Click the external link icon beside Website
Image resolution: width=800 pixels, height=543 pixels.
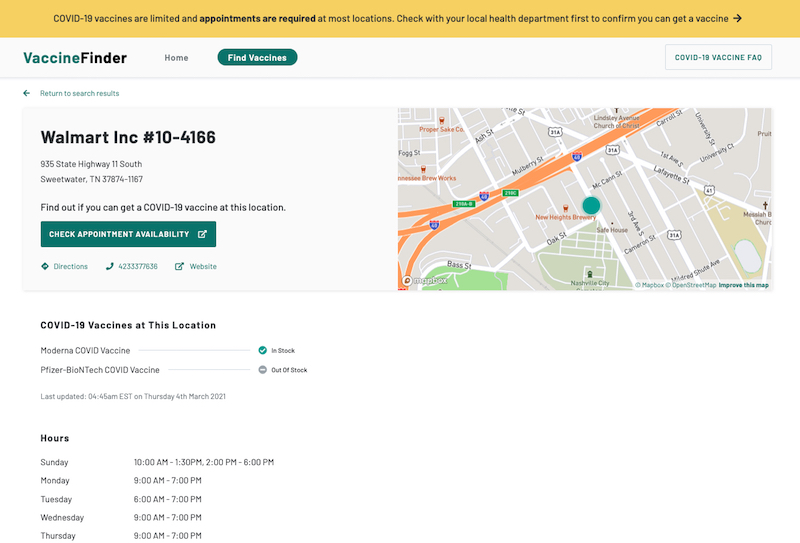click(179, 266)
